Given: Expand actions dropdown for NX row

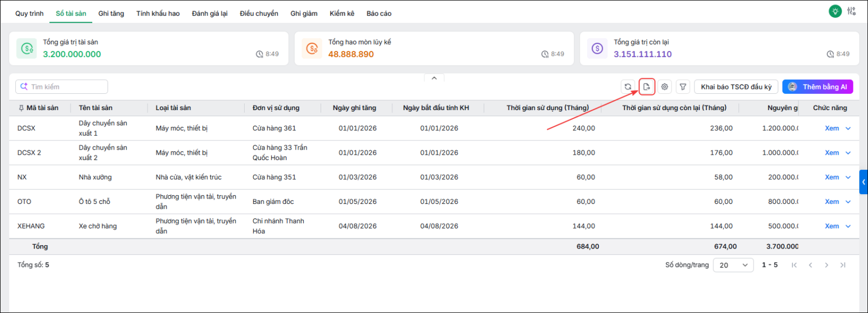Looking at the screenshot, I should [848, 177].
